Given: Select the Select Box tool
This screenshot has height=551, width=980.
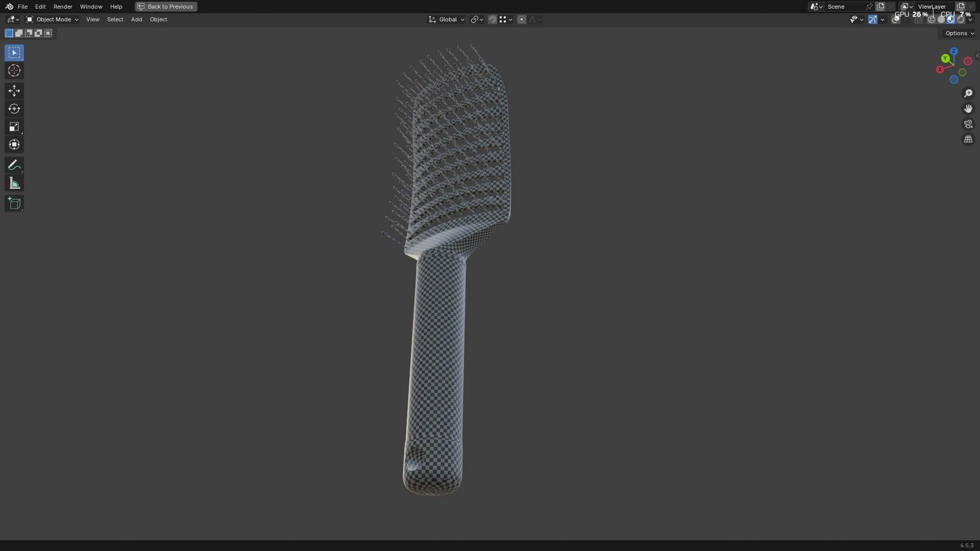Looking at the screenshot, I should (14, 53).
